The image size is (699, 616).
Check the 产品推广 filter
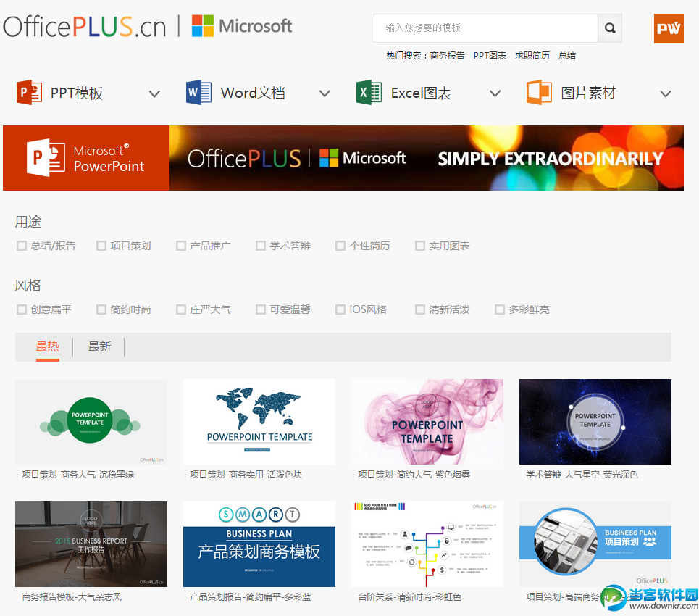click(x=181, y=246)
